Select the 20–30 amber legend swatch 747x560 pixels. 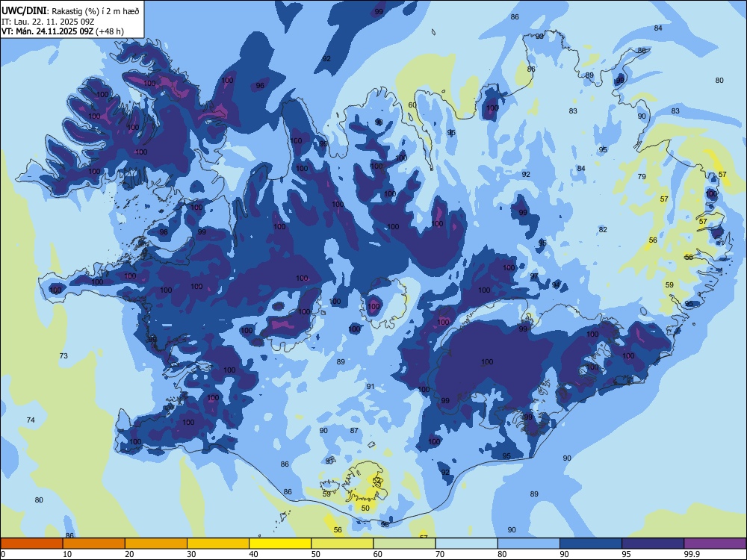[156, 544]
